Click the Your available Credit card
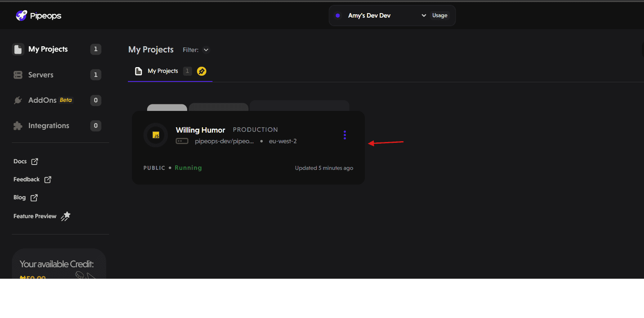This screenshot has width=644, height=318. (x=59, y=264)
